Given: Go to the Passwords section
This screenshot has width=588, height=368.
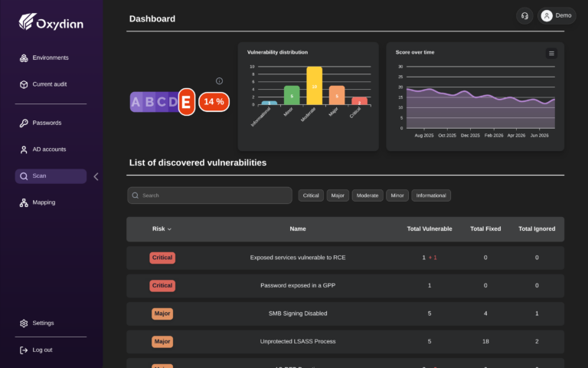Looking at the screenshot, I should click(x=51, y=123).
